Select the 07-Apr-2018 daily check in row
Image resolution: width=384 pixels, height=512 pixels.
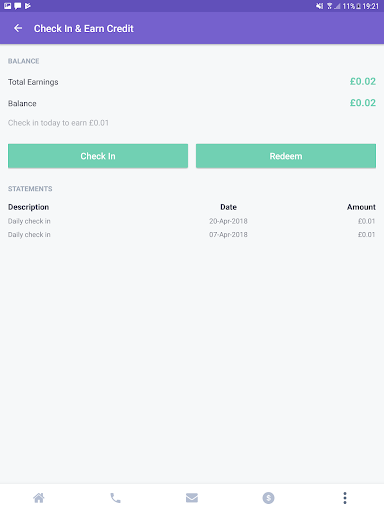(x=192, y=235)
